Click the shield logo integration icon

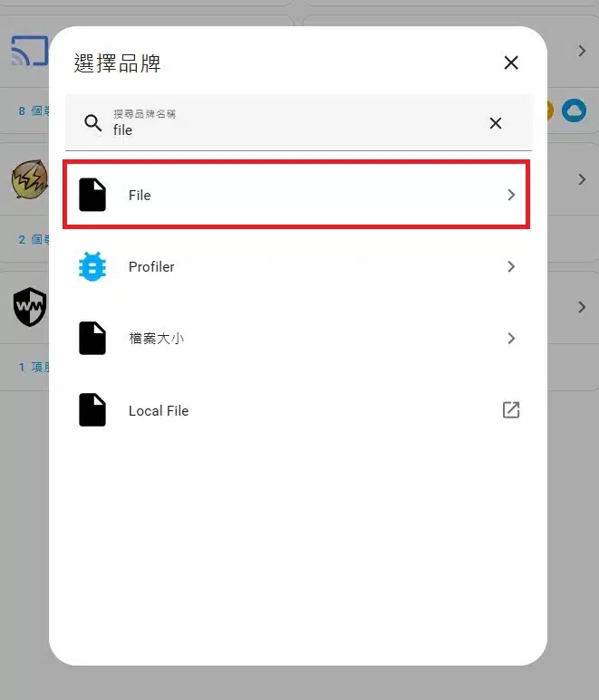click(30, 307)
